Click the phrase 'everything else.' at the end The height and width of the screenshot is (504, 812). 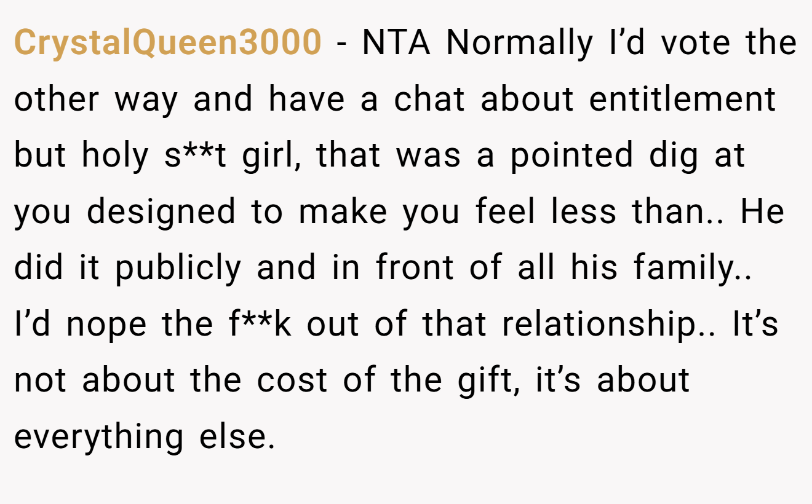tap(144, 436)
